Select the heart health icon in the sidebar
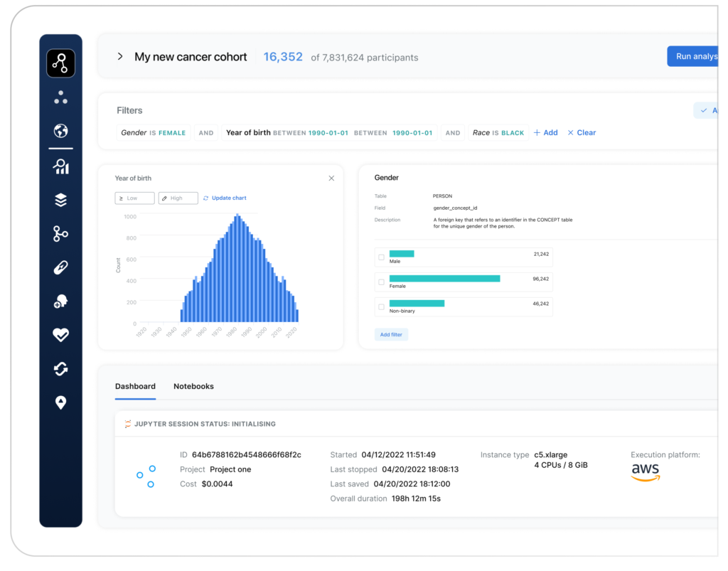Screen dimensions: 728x571 [x=60, y=334]
